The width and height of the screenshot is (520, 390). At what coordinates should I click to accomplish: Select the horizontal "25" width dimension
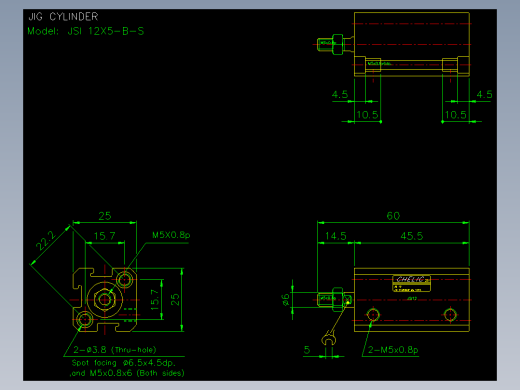(x=105, y=216)
